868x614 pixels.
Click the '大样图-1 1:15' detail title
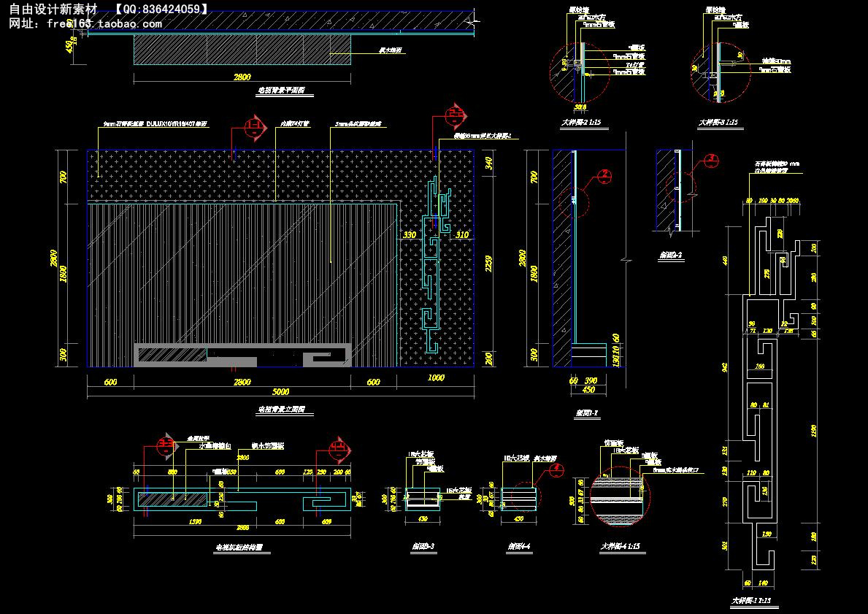pos(753,600)
